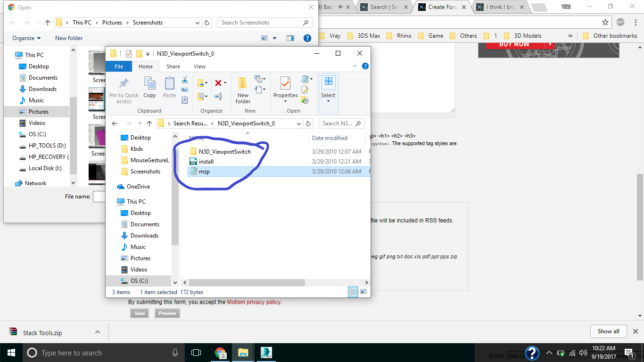This screenshot has height=362, width=644.
Task: Switch to Details view from the status bar
Action: pos(353,292)
